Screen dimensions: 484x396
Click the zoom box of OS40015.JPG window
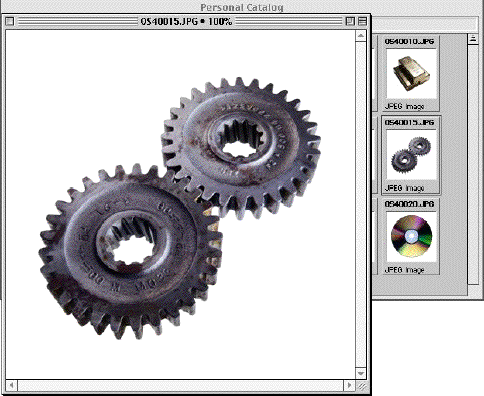[350, 22]
